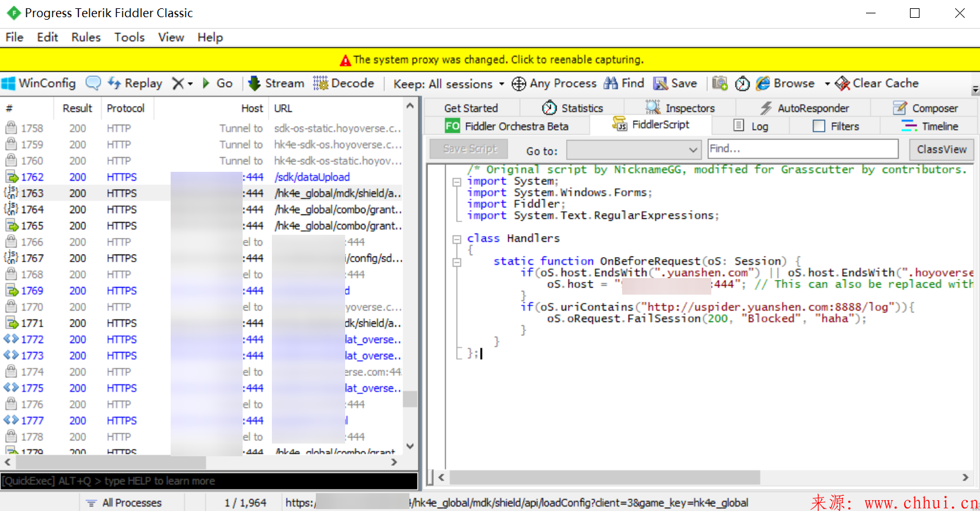This screenshot has height=511, width=980.
Task: Click the Go resume button
Action: (218, 83)
